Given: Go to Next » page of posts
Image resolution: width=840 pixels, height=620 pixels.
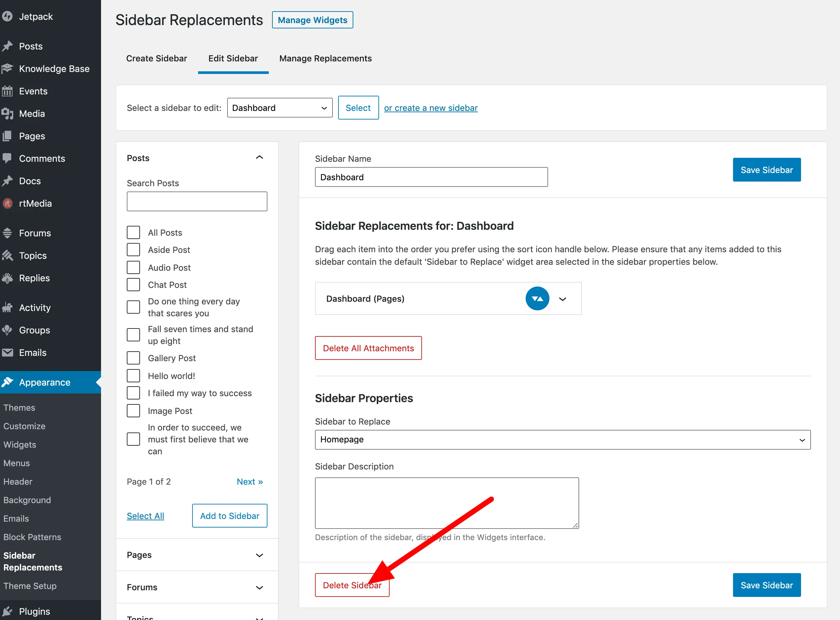Looking at the screenshot, I should pos(250,482).
